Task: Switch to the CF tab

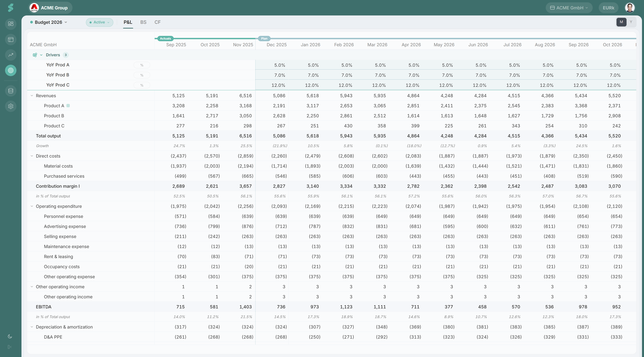Action: 158,22
